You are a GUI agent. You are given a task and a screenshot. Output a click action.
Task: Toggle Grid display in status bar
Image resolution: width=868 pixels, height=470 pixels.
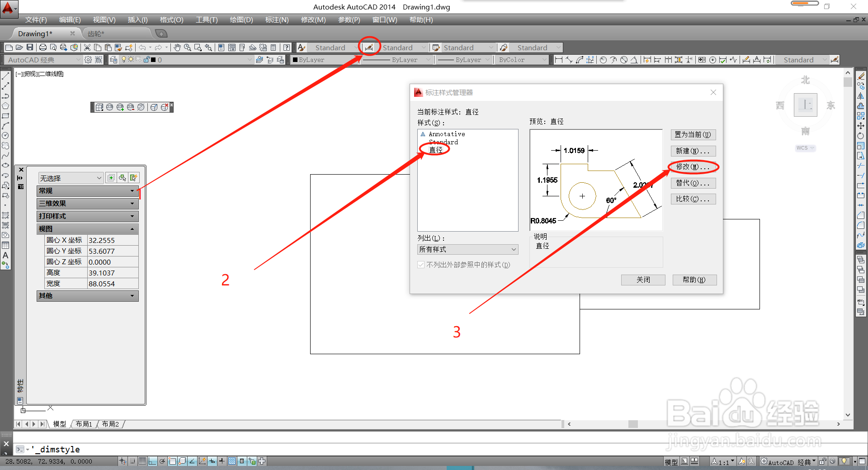pos(142,461)
